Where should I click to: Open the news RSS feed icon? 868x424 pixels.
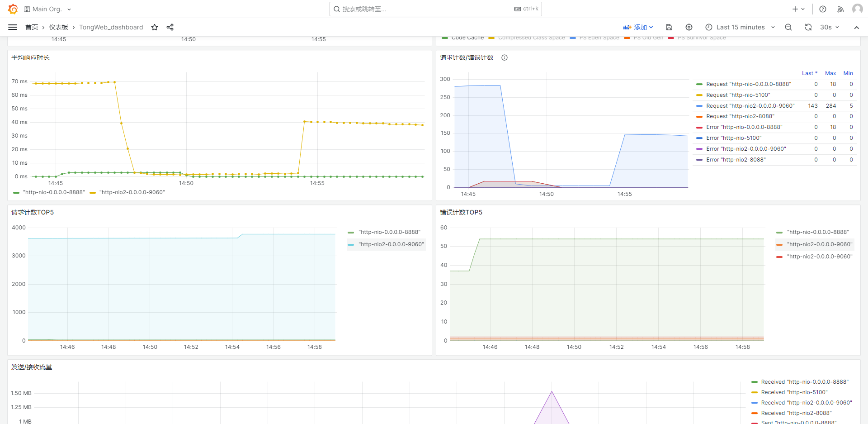[840, 9]
